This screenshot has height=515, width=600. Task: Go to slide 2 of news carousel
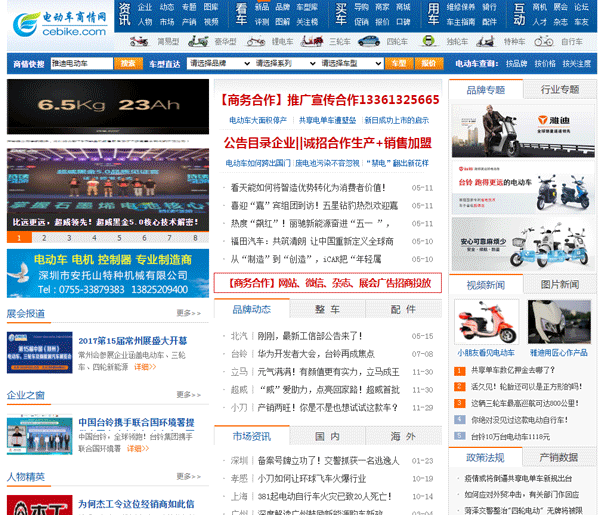(x=44, y=238)
